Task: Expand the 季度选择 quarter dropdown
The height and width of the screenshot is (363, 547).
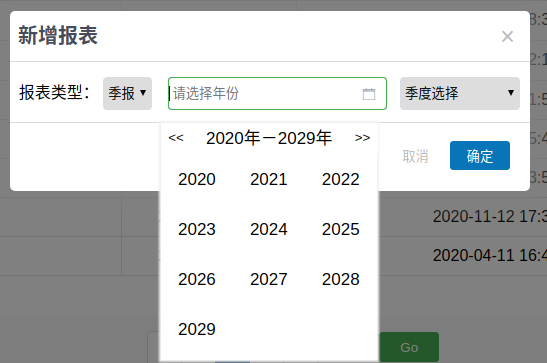Action: pos(460,93)
